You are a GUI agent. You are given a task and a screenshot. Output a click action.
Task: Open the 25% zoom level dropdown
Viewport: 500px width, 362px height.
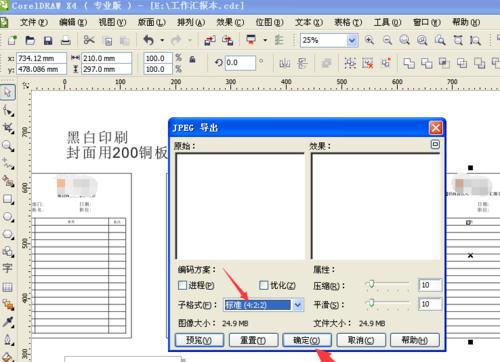352,40
